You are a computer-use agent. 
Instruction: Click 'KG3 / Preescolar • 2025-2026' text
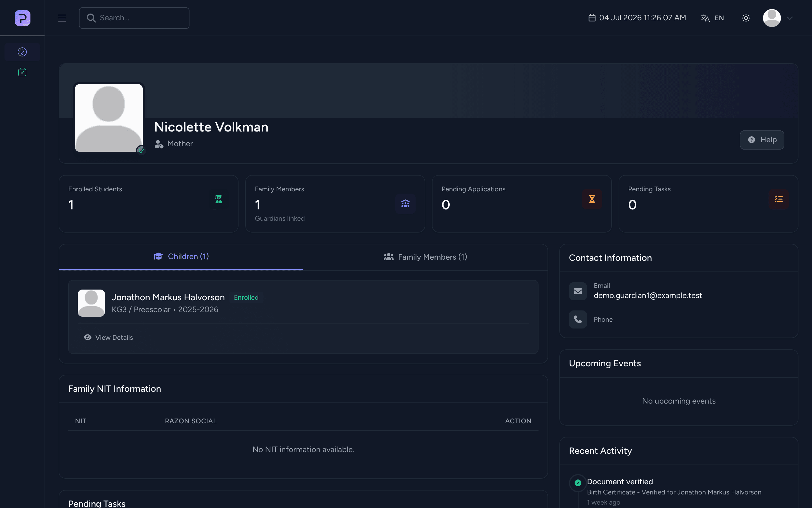click(x=165, y=310)
